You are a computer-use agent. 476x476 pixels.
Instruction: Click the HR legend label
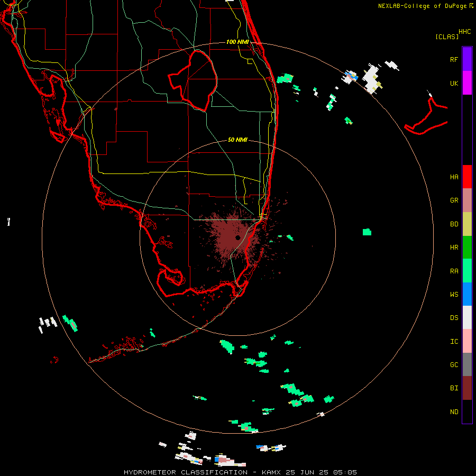[454, 248]
